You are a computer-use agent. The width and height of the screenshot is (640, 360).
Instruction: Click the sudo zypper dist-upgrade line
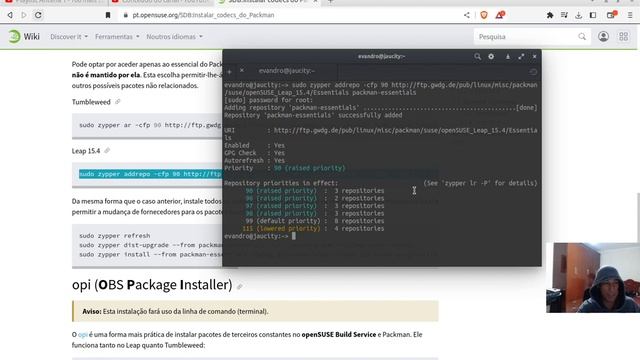tap(151, 245)
